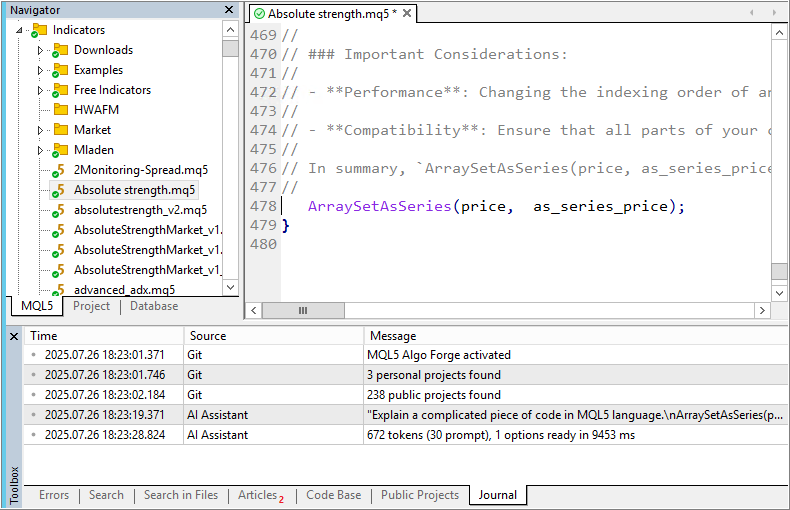Select the Downloads folder label
The image size is (790, 510).
coord(103,50)
